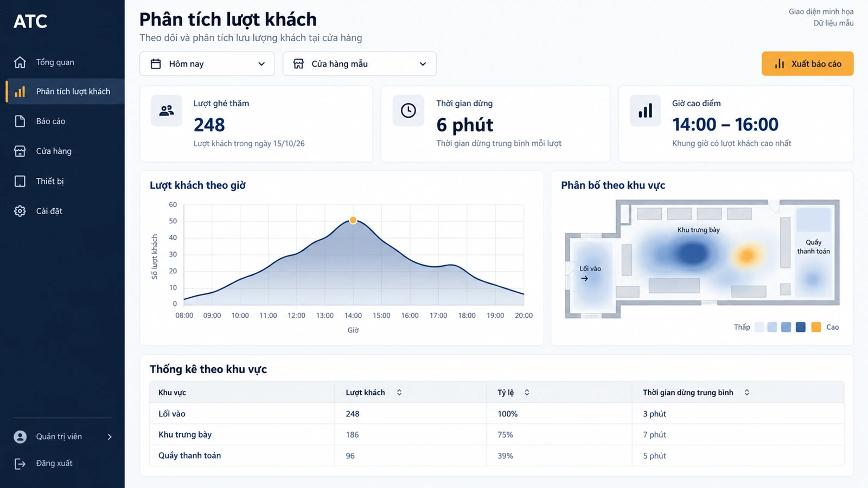
Task: Click the bar chart icon on Giờ cao điểm card
Action: click(x=646, y=111)
